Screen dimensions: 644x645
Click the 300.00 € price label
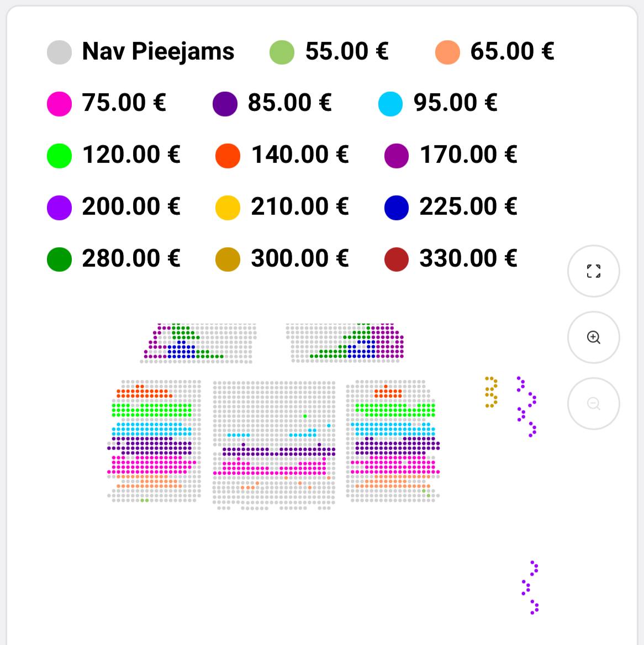[x=300, y=258]
